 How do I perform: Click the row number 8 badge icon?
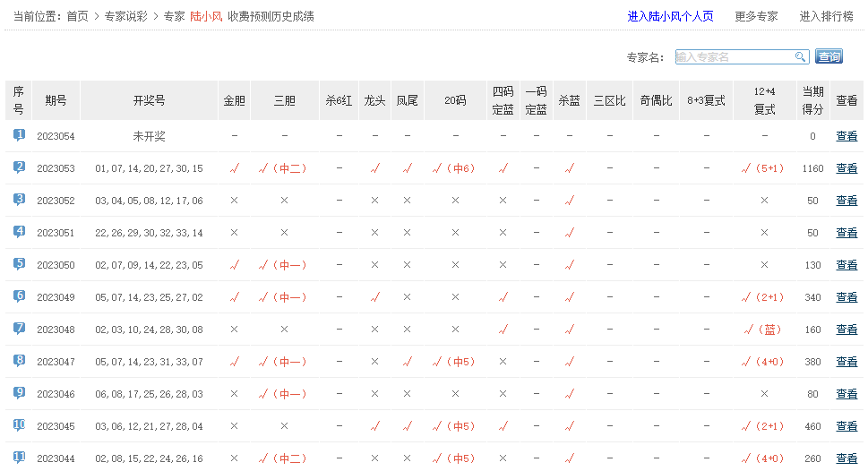click(19, 361)
